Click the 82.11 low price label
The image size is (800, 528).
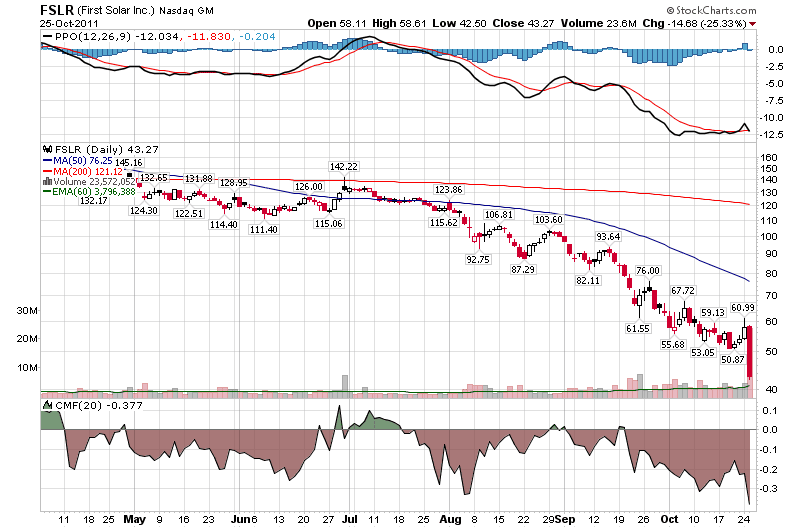588,281
